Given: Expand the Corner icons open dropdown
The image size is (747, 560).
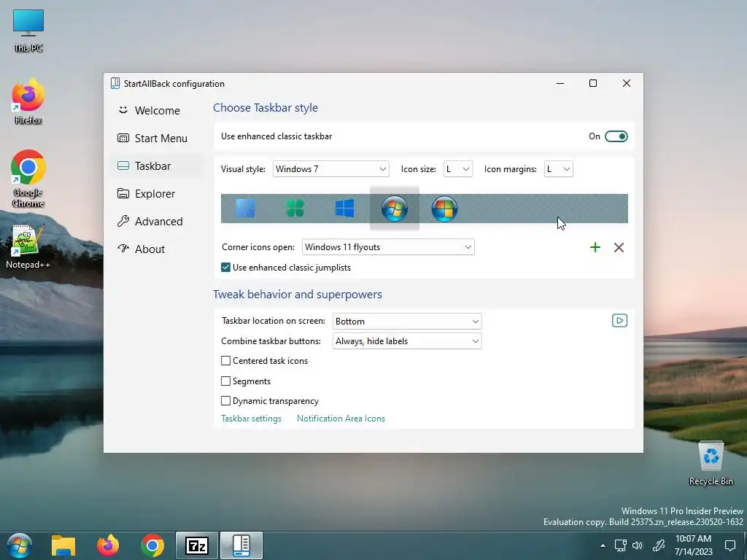Looking at the screenshot, I should (388, 247).
